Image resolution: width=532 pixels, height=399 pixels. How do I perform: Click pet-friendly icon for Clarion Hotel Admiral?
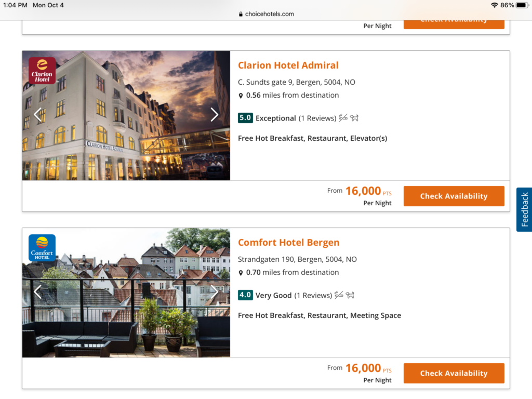[354, 118]
